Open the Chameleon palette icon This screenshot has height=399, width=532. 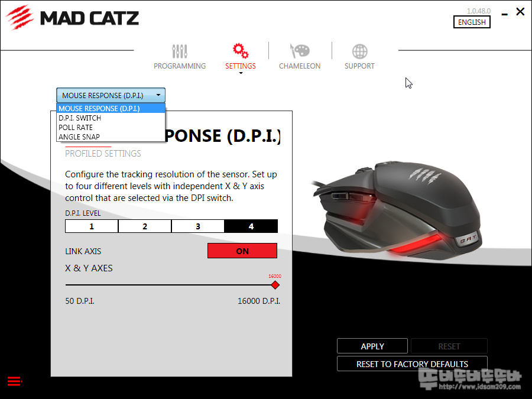(x=299, y=51)
